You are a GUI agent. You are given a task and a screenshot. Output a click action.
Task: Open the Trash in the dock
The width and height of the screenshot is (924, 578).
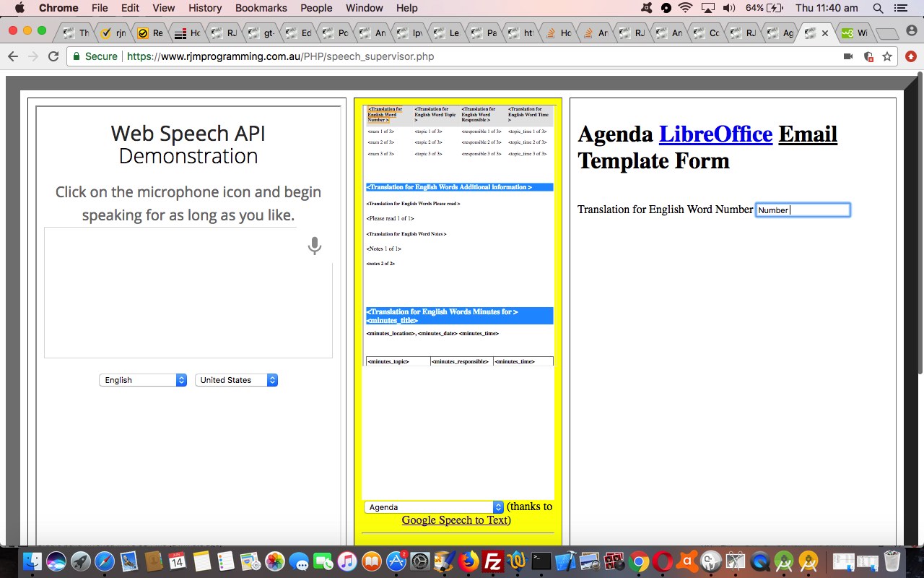892,561
